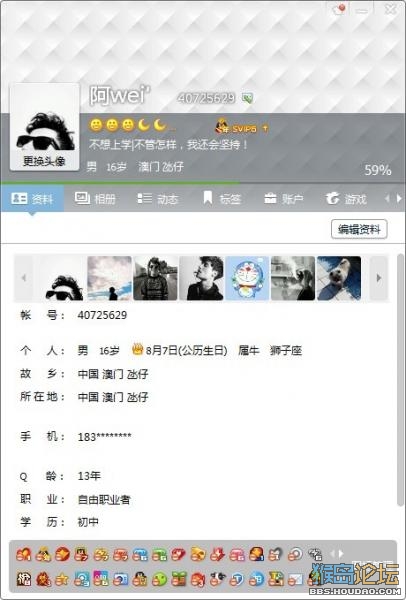The height and width of the screenshot is (600, 406).
Task: Open the 相册 album tab
Action: coord(95,199)
